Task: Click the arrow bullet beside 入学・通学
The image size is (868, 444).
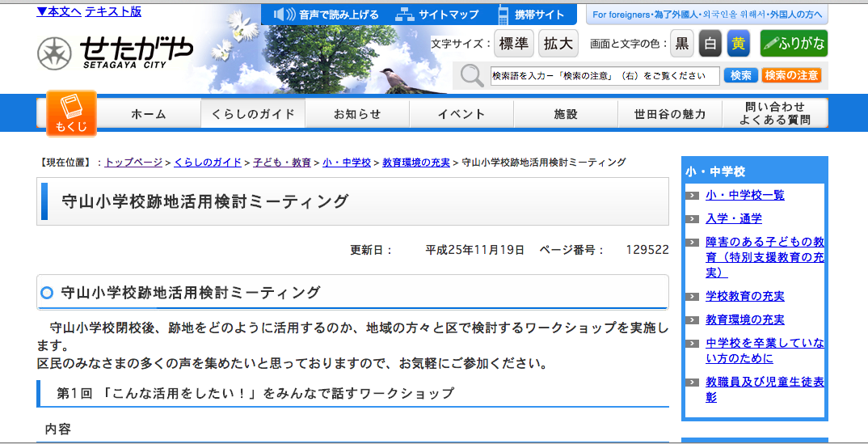Action: coord(693,218)
